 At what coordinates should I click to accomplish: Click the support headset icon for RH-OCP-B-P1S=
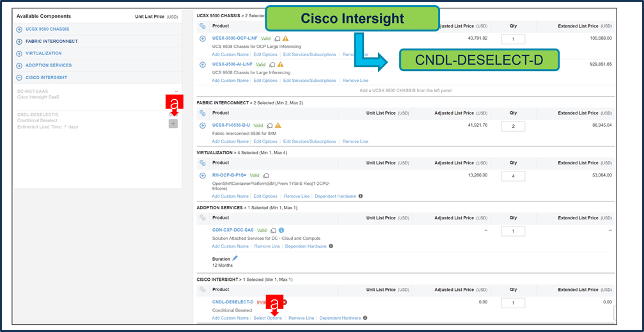pos(266,175)
